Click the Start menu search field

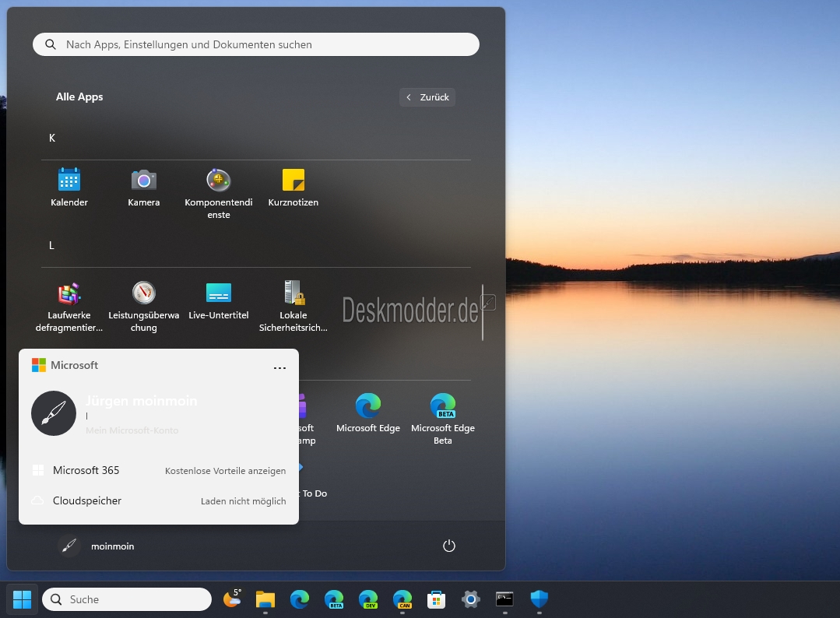point(256,44)
